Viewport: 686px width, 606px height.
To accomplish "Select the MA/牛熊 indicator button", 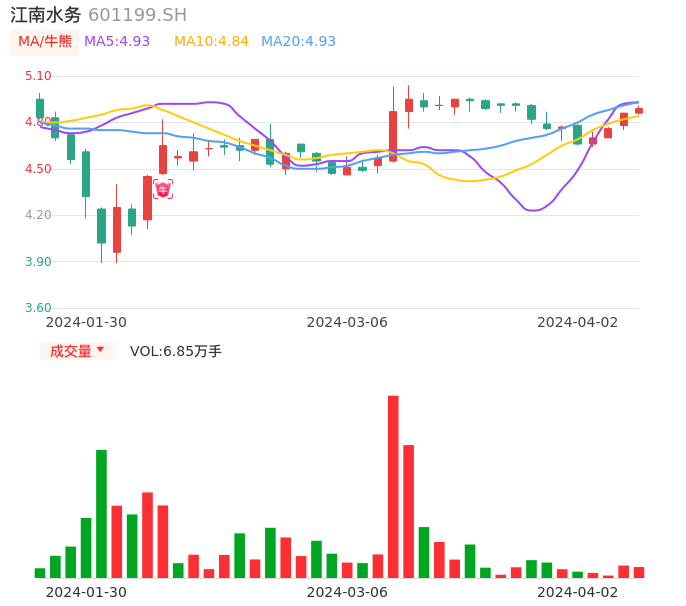I will [x=45, y=42].
